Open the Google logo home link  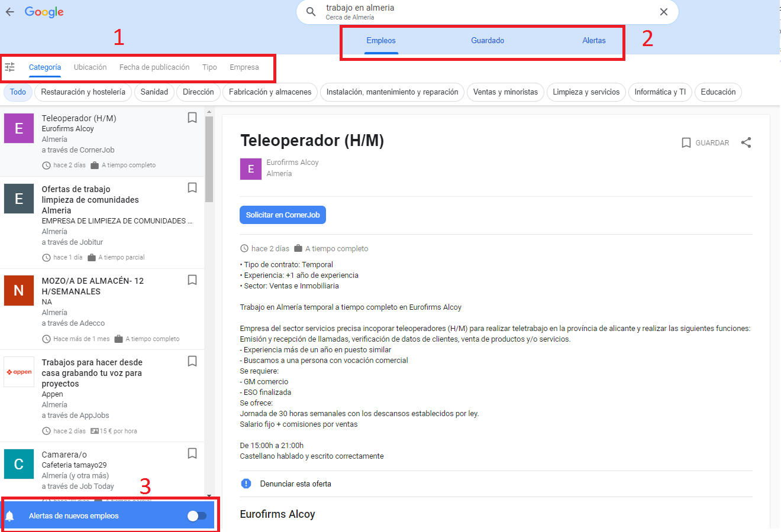[x=44, y=12]
